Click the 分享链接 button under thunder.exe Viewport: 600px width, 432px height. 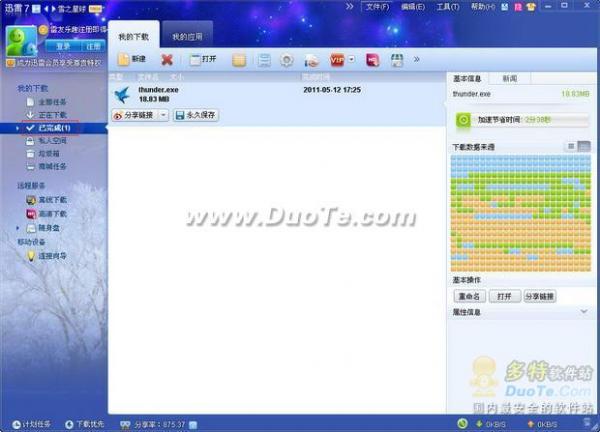click(x=135, y=115)
